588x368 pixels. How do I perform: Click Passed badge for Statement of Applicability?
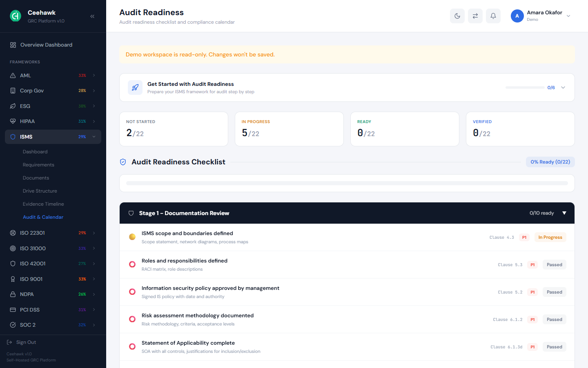[x=555, y=347]
